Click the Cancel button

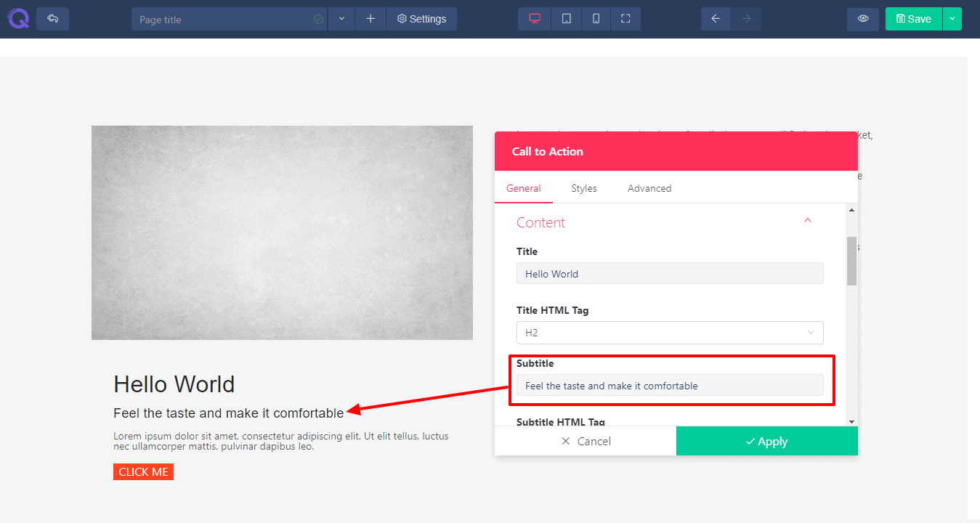(586, 442)
